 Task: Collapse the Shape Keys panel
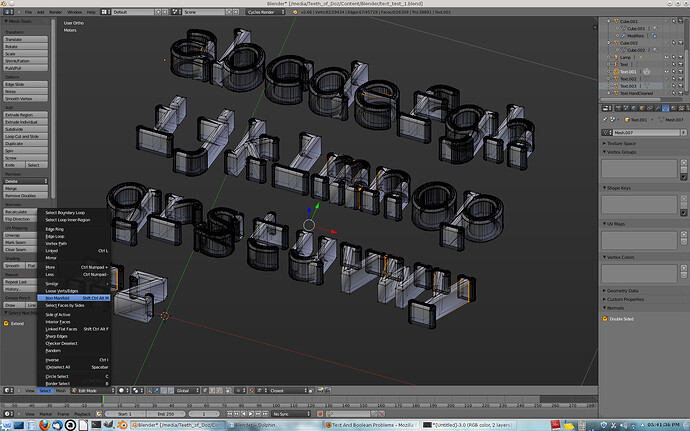(619, 188)
